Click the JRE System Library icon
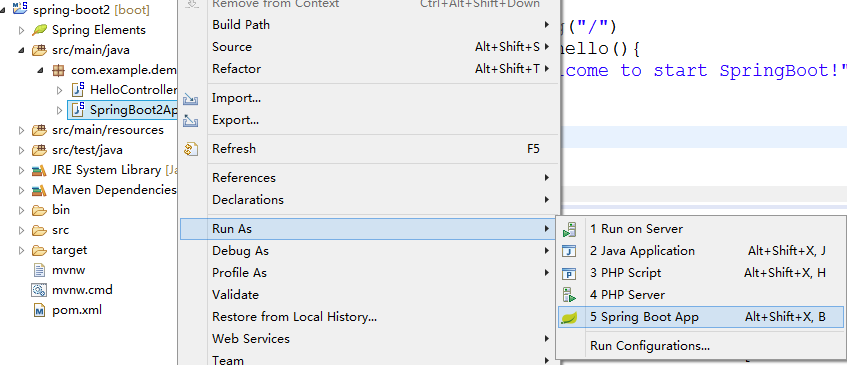Screen dimensions: 847x365 point(39,170)
